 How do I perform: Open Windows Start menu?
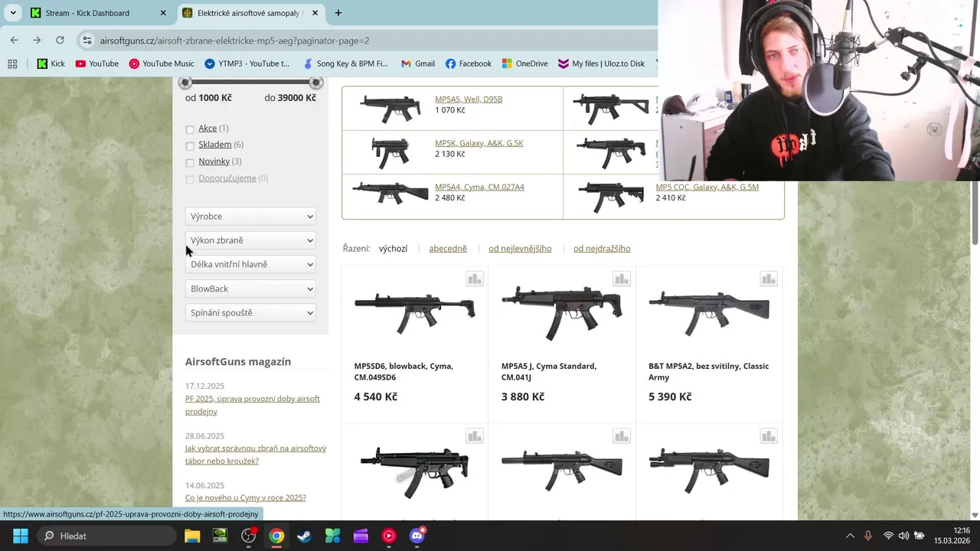click(x=21, y=536)
